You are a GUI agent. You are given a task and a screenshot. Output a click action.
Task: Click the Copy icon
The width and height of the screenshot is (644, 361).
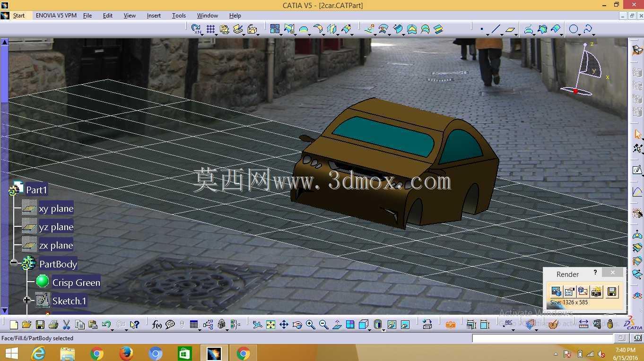(80, 325)
